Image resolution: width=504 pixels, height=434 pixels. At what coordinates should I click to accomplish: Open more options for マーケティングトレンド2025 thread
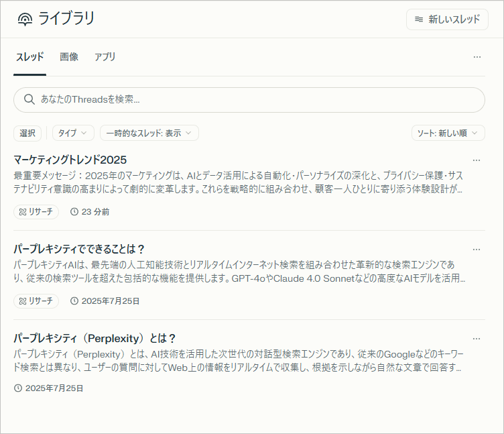click(x=477, y=160)
